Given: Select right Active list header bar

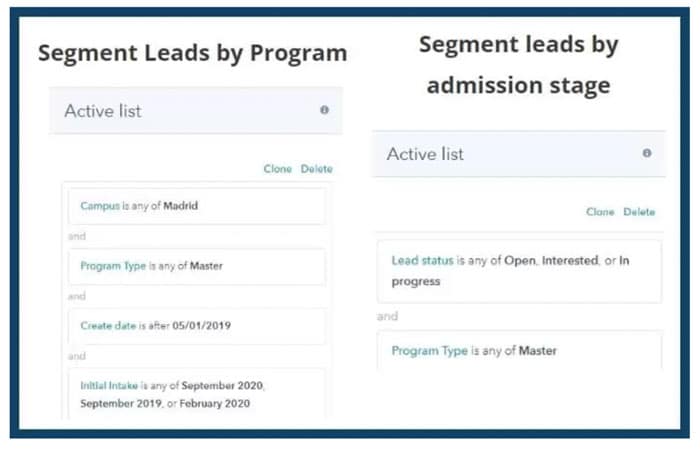Looking at the screenshot, I should 519,154.
